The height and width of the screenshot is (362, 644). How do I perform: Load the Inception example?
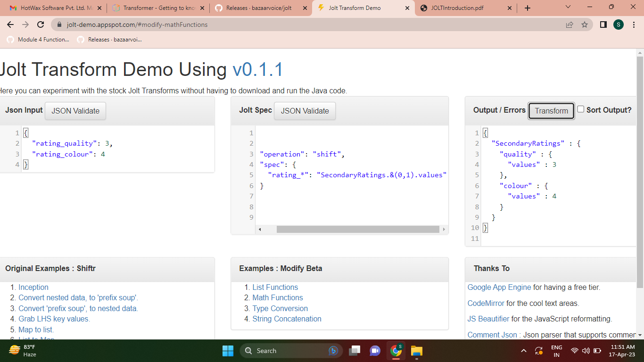coord(33,287)
